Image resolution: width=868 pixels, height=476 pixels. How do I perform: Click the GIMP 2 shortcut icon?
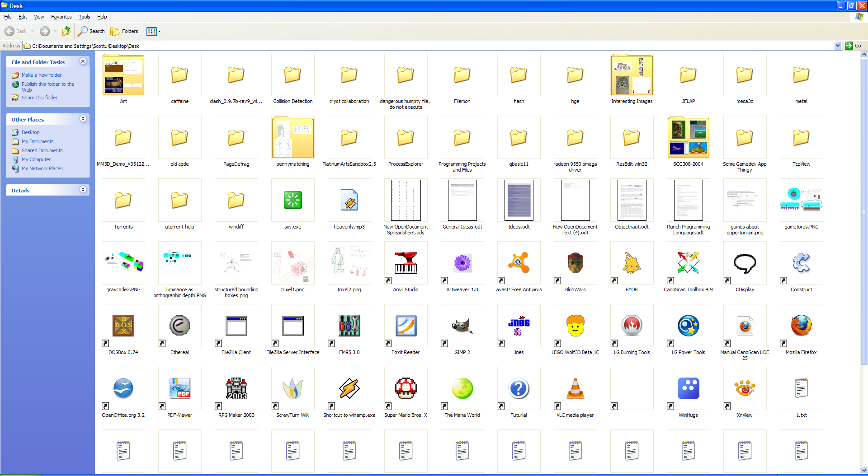tap(462, 326)
